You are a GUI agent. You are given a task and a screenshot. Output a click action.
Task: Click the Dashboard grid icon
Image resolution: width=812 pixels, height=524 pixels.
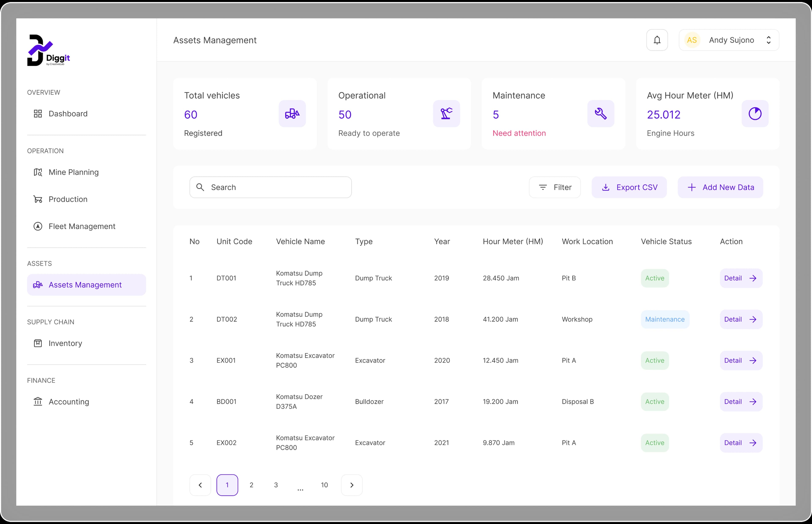point(38,114)
